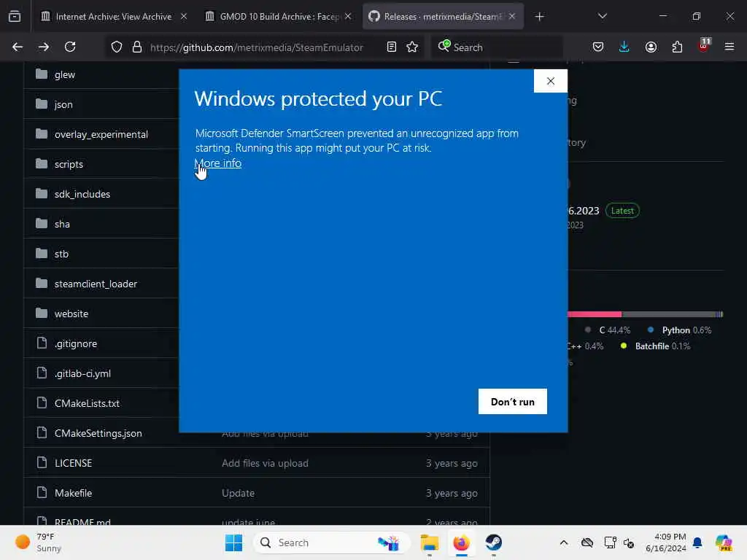The width and height of the screenshot is (747, 560).
Task: Open the json folder
Action: pos(63,105)
